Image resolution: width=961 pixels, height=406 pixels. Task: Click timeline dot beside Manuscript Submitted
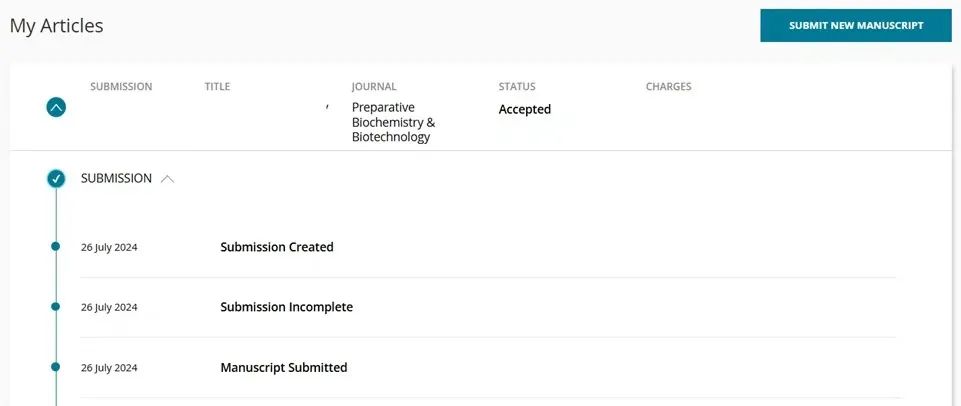pyautogui.click(x=56, y=367)
